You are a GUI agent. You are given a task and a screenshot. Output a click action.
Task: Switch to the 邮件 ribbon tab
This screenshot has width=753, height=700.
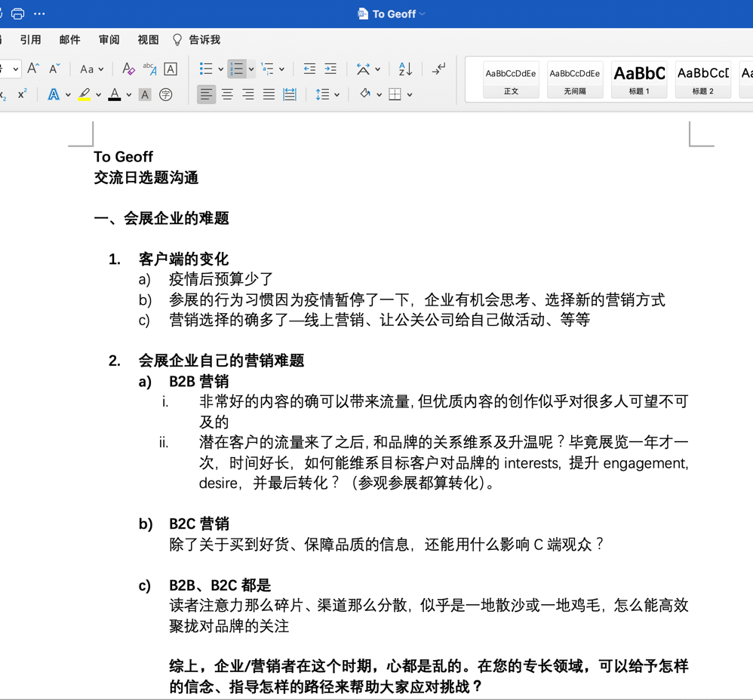click(69, 40)
